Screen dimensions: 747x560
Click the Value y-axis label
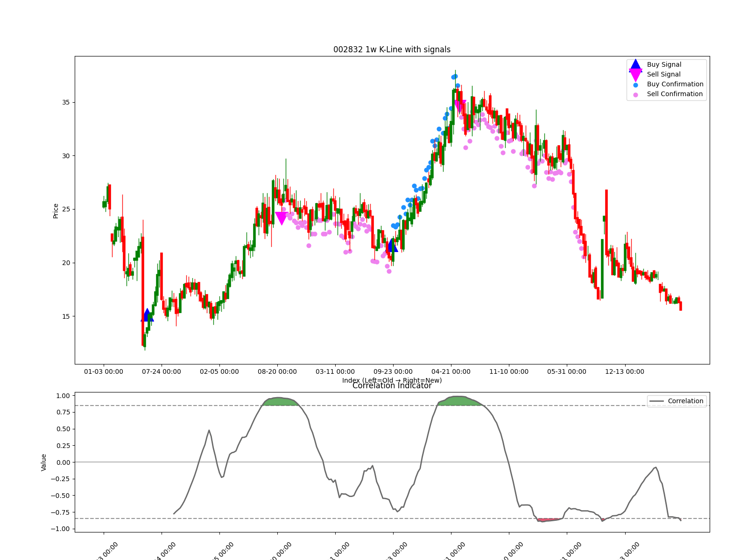[44, 462]
